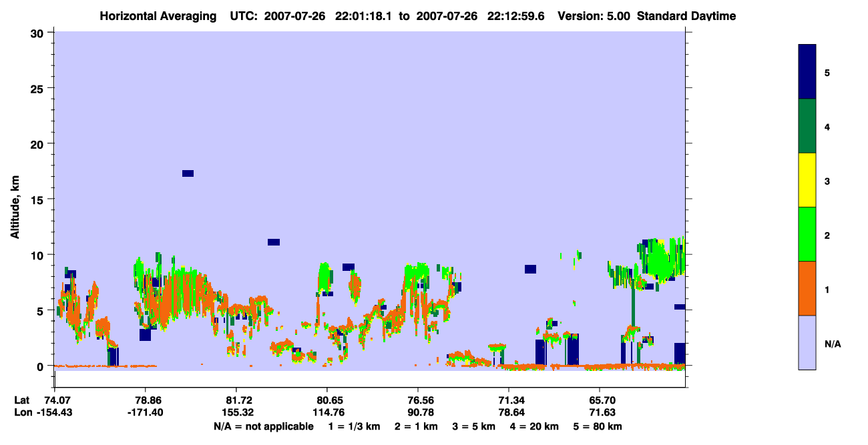
Task: Click colorbar label 2
Action: coord(827,235)
